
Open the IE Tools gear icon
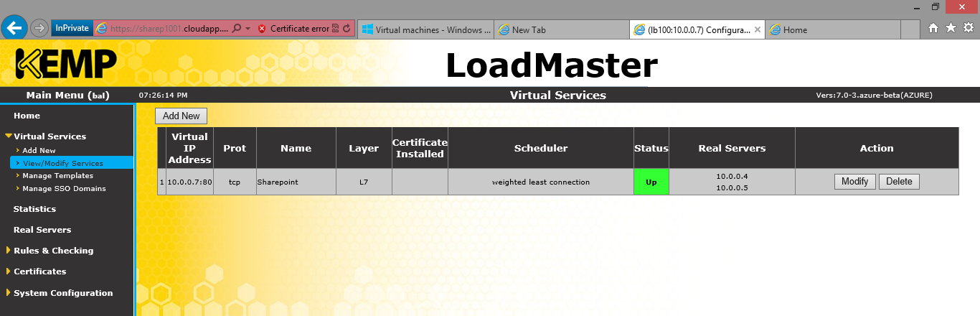pos(968,28)
